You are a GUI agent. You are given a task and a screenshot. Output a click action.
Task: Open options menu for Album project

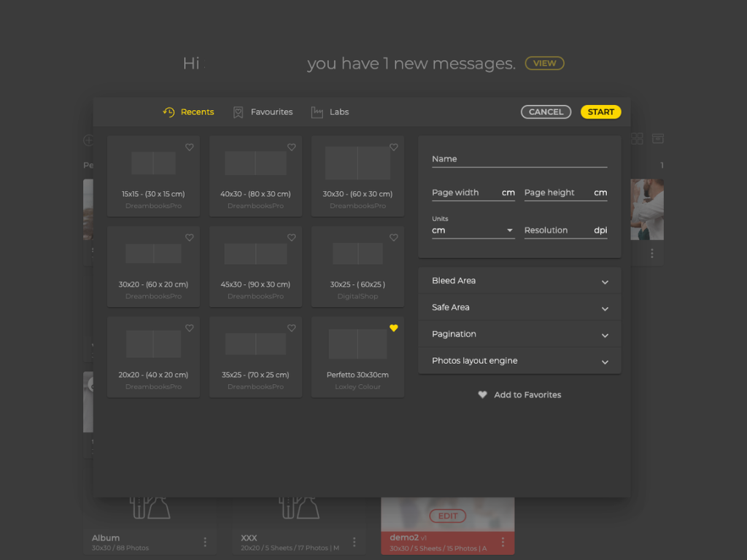point(205,542)
